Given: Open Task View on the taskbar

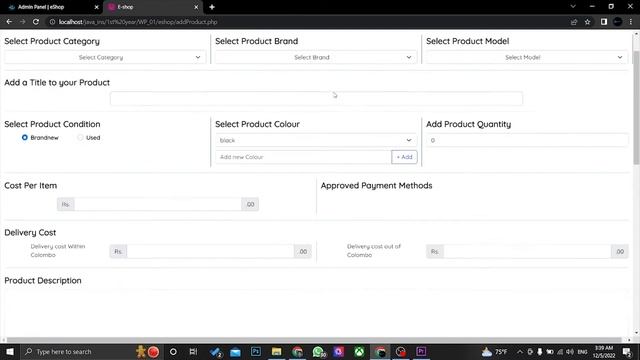Looking at the screenshot, I should coord(193,352).
